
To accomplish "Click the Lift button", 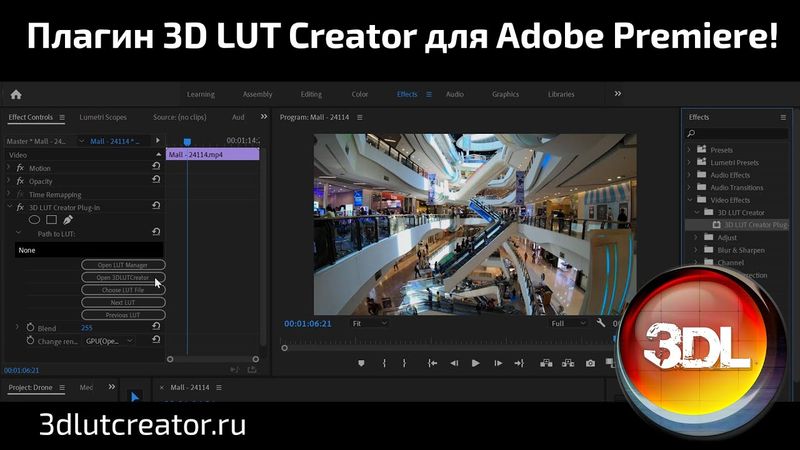I will [x=546, y=363].
